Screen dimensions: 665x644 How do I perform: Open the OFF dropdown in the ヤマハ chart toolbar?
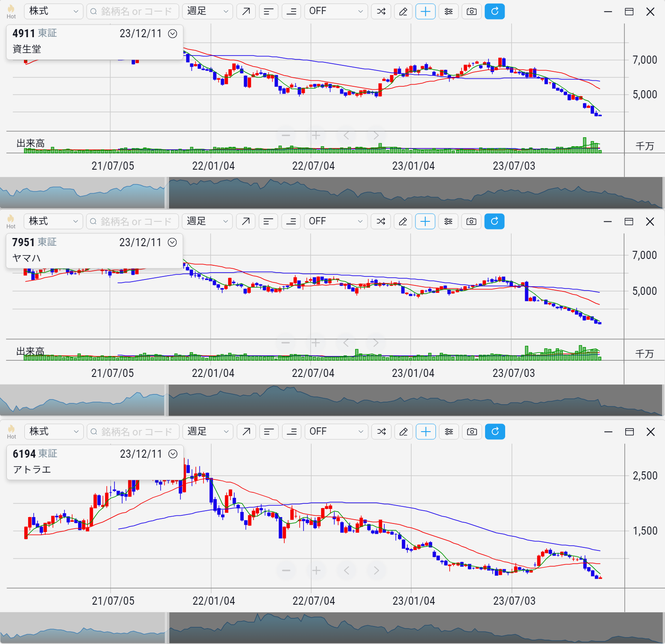pyautogui.click(x=335, y=221)
